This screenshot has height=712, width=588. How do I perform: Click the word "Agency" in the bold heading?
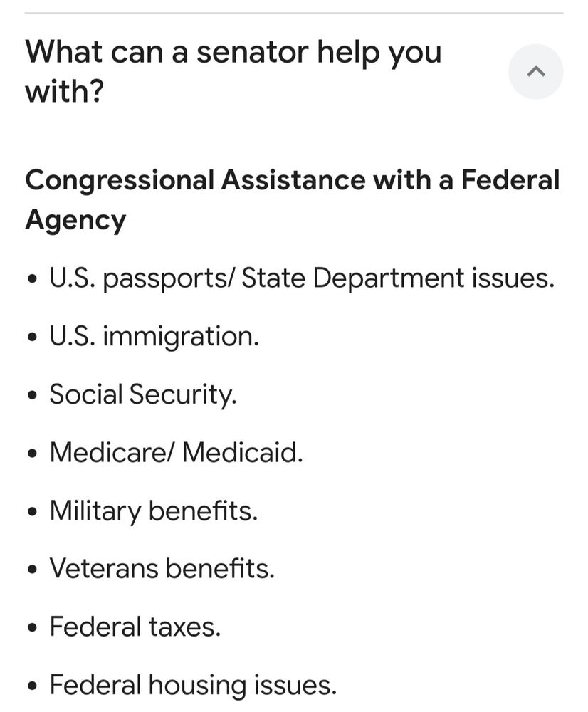75,220
